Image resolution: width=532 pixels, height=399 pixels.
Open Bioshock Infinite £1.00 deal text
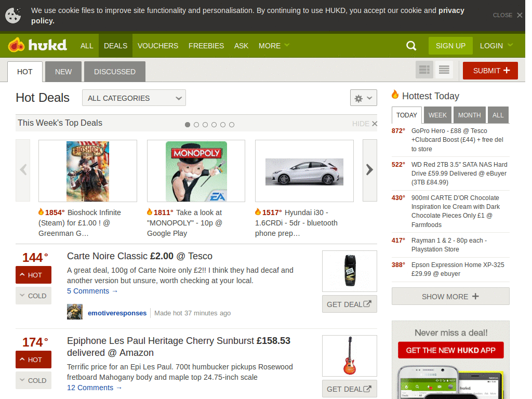click(x=80, y=223)
